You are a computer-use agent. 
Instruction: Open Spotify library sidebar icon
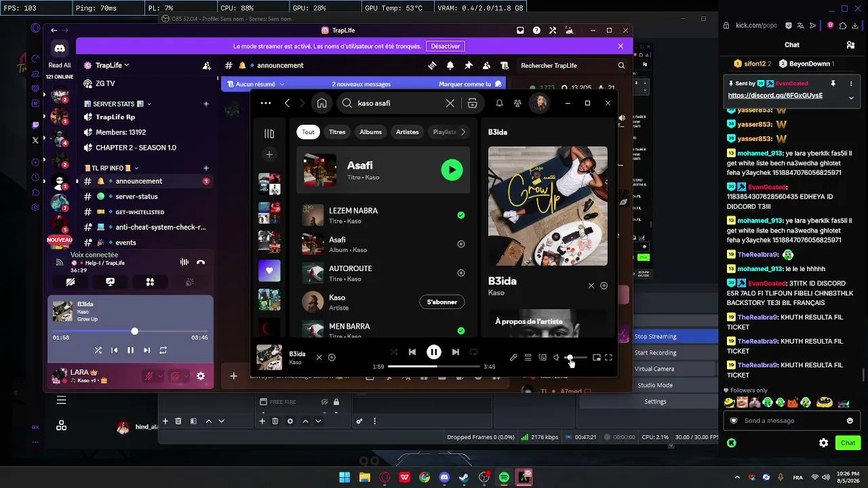point(269,134)
